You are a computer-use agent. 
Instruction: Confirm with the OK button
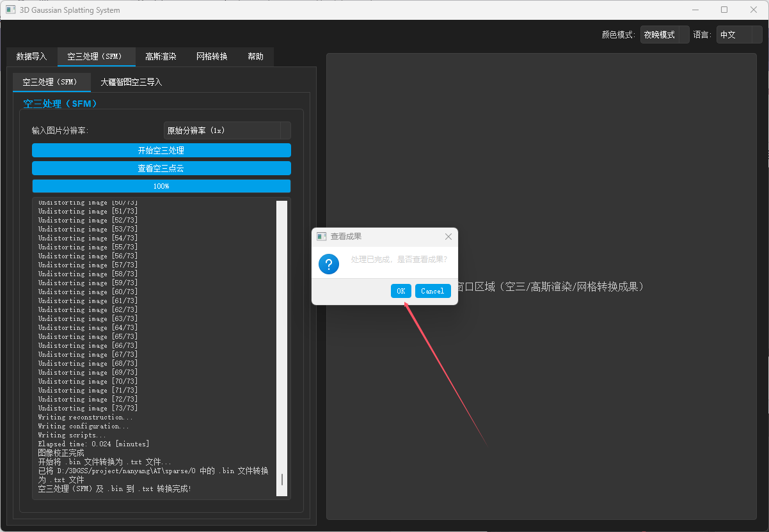[401, 291]
